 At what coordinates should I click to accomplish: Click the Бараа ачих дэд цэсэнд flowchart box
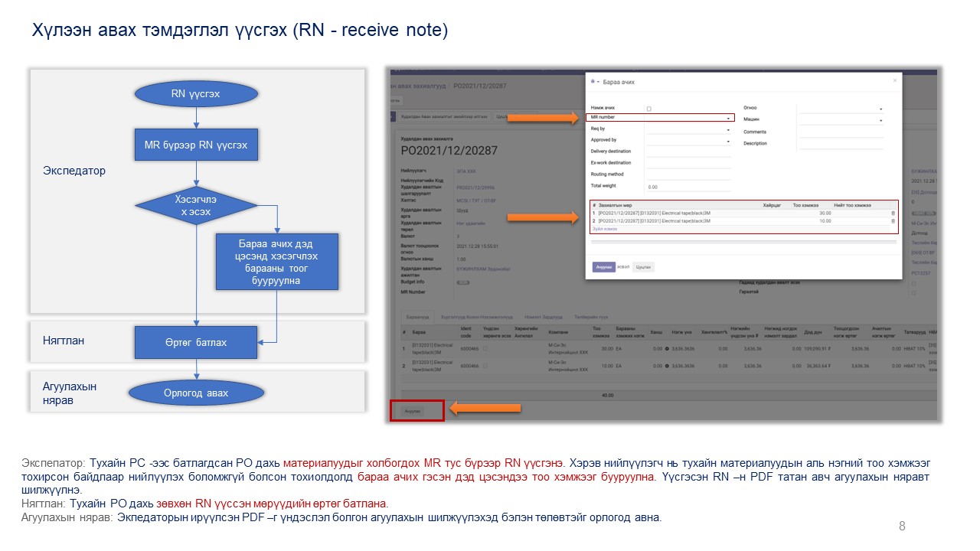(277, 261)
